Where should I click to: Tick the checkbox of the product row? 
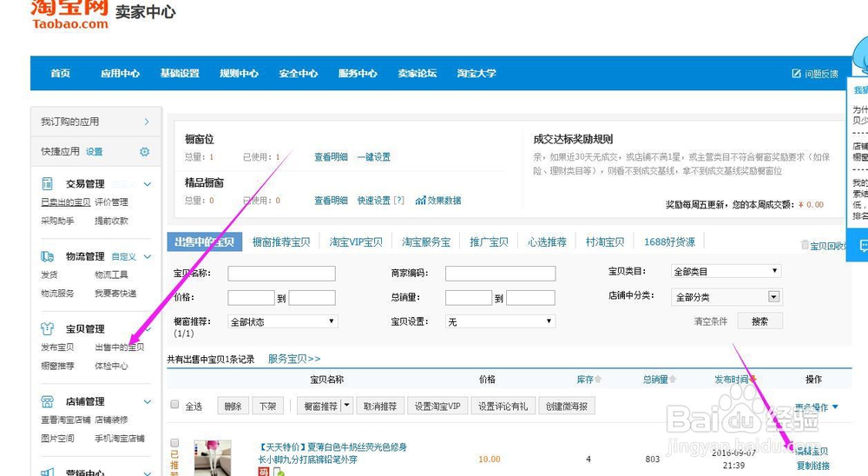point(175,443)
